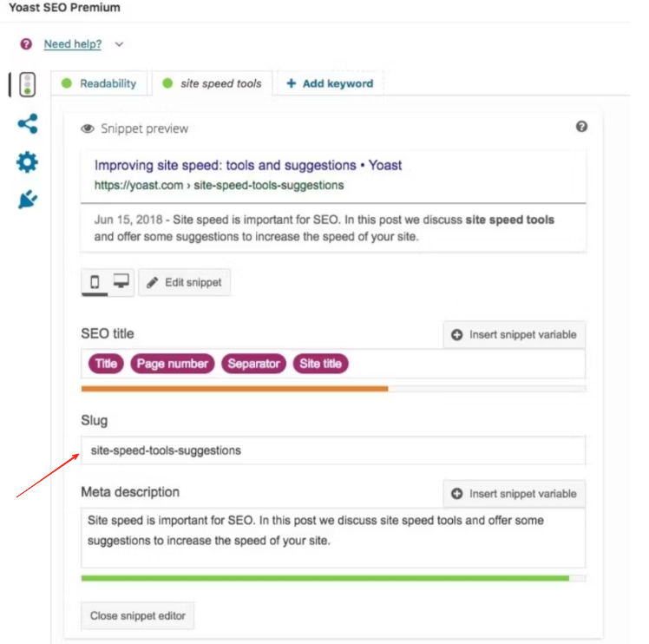The image size is (649, 644).
Task: Click the Add keyword tab
Action: click(x=330, y=84)
